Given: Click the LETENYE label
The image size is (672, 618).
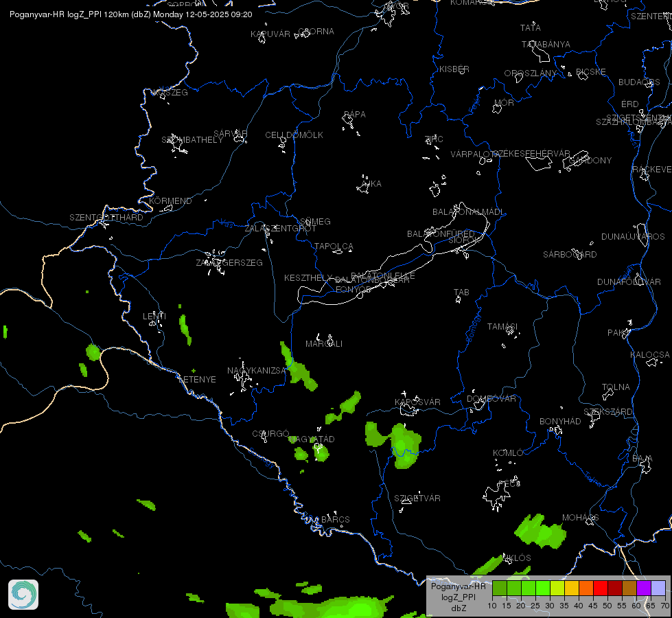Looking at the screenshot, I should pos(197,380).
